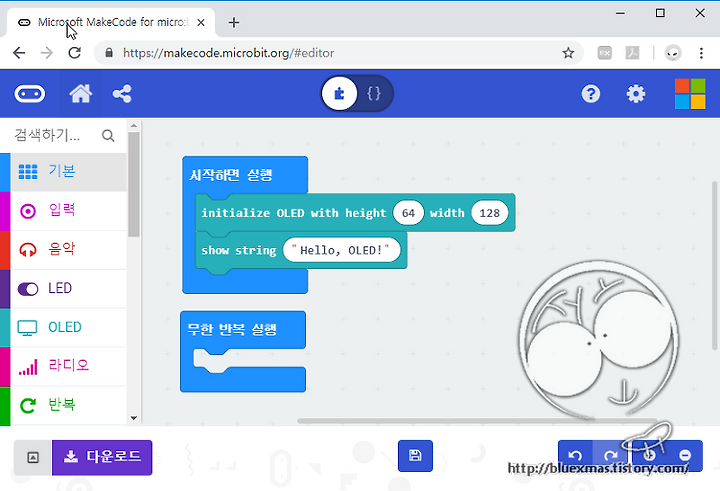Click the 라디오 signal bars icon

28,367
